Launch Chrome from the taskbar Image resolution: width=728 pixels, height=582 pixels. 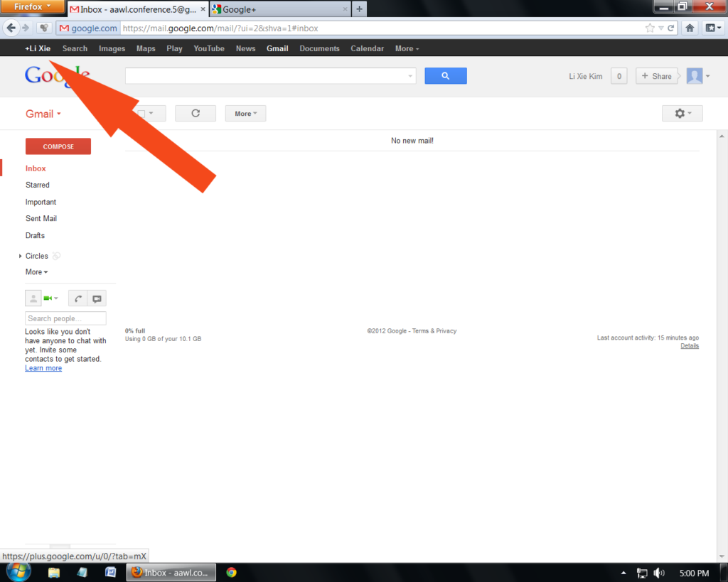231,573
